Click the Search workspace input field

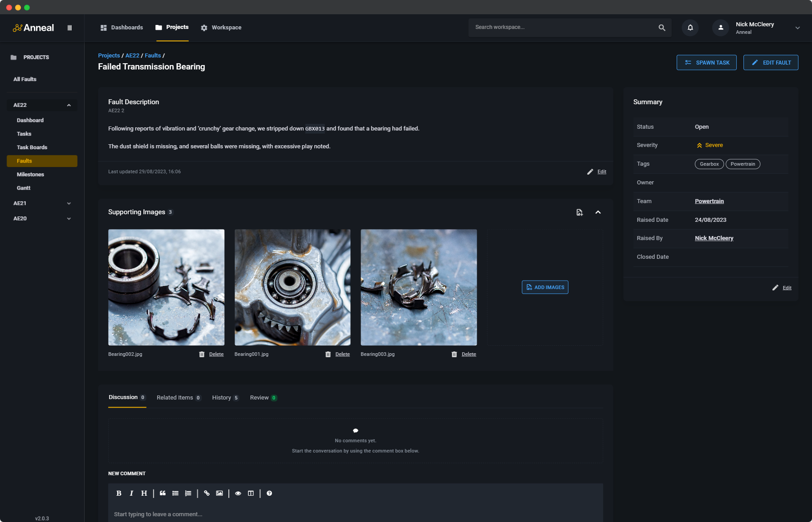coord(563,28)
